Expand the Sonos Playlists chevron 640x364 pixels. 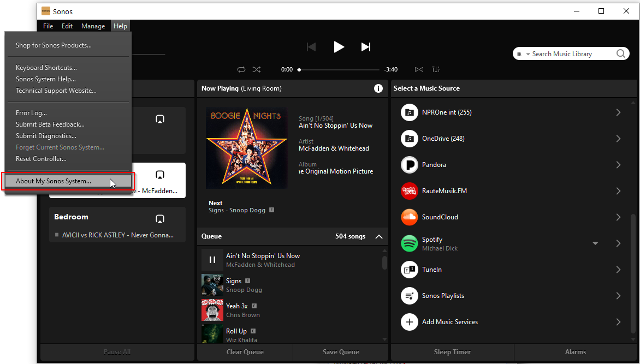618,296
